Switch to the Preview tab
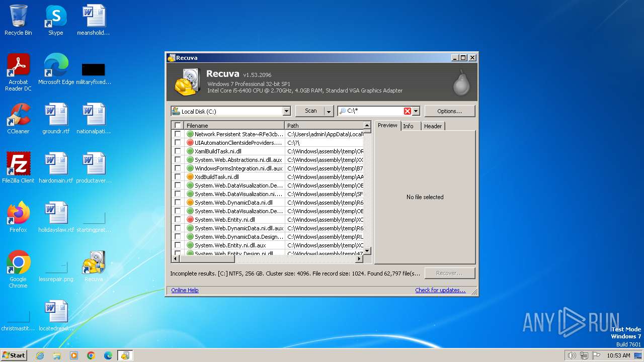 tap(387, 125)
